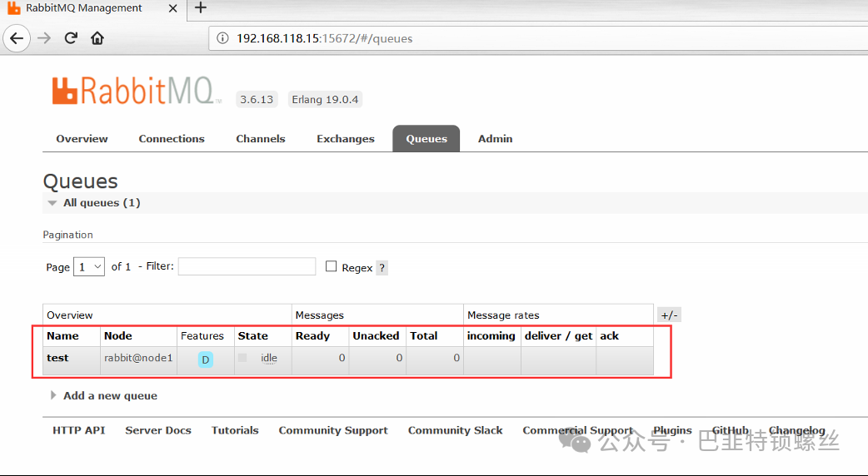This screenshot has width=868, height=476.
Task: Sort by the deliver / get column header
Action: [559, 335]
